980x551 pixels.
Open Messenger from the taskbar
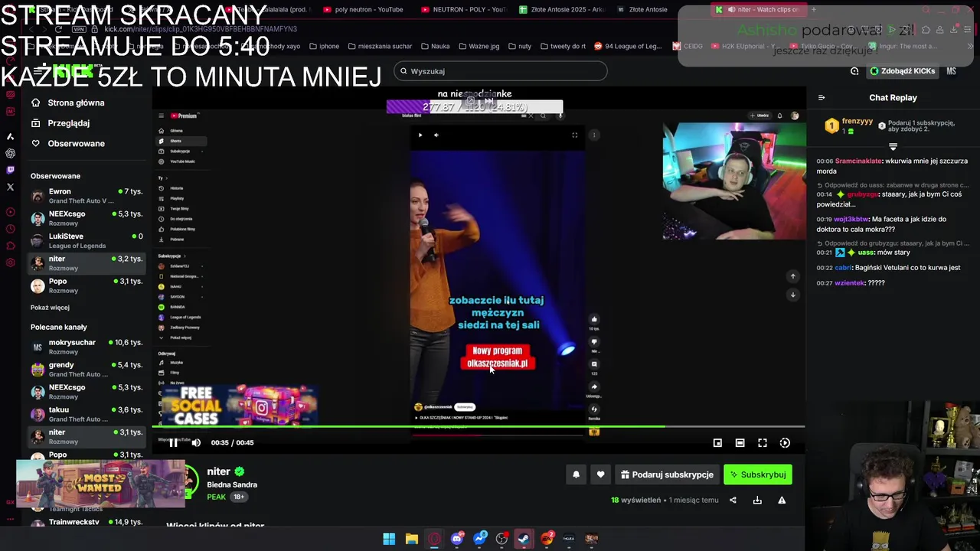(479, 539)
